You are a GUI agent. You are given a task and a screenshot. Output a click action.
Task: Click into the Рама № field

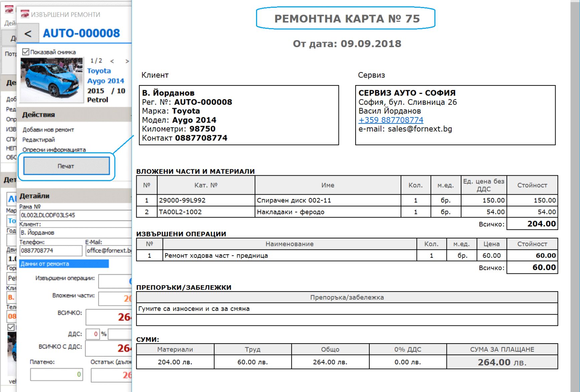(75, 215)
